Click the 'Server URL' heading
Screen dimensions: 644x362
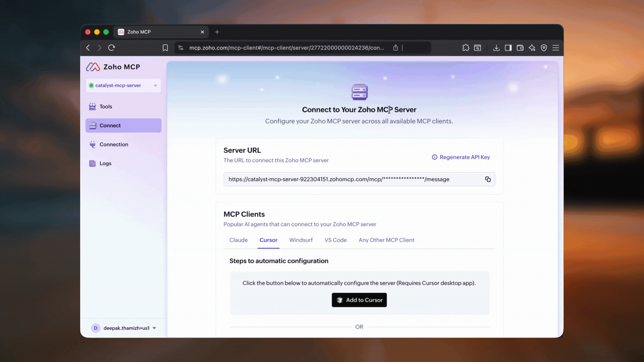(x=242, y=150)
